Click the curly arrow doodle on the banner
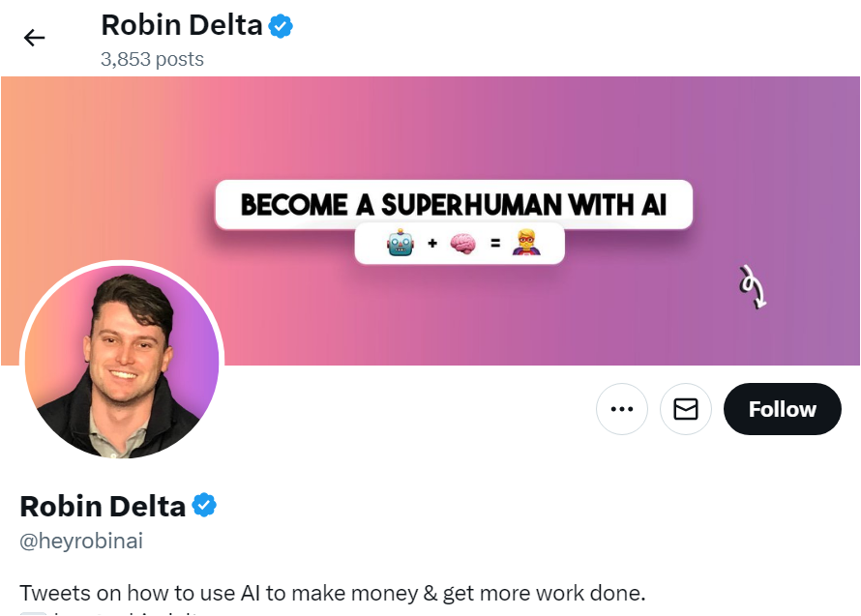Screen dimensions: 861x616 point(753,287)
